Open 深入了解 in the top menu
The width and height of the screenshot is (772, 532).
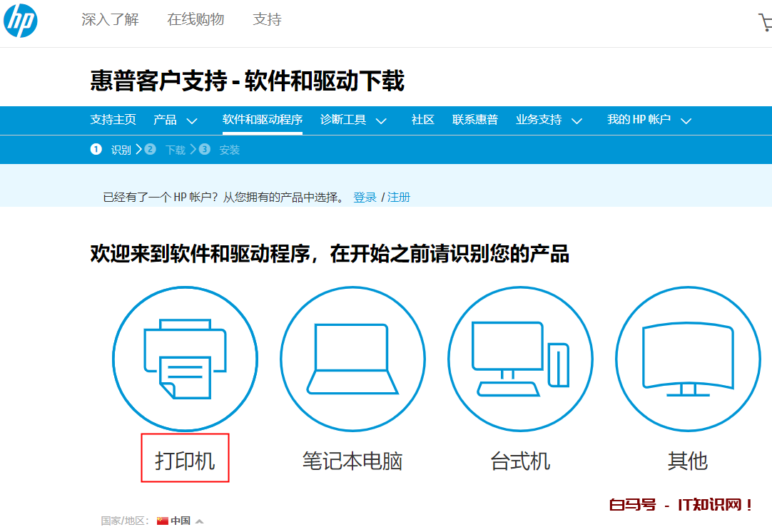tap(110, 20)
